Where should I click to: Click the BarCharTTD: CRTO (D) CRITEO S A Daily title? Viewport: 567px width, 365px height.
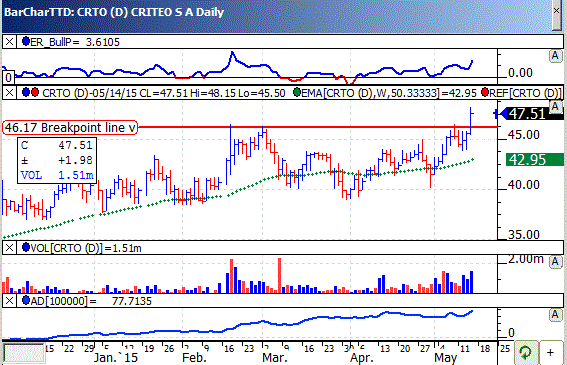point(114,12)
